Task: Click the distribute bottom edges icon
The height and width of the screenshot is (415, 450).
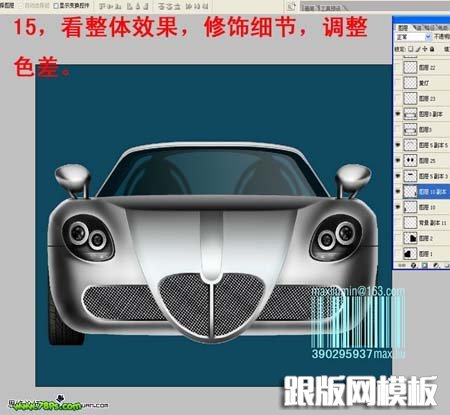Action: 177,6
